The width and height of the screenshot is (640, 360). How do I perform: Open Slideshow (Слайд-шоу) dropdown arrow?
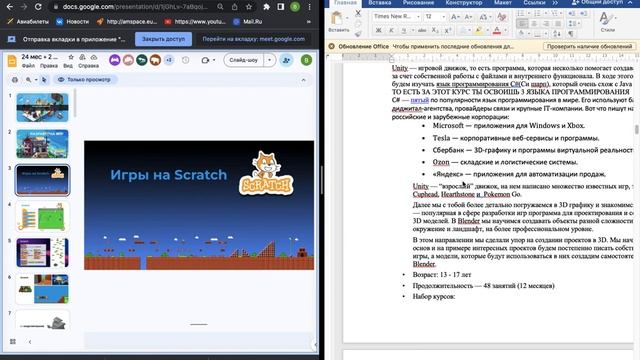(269, 60)
